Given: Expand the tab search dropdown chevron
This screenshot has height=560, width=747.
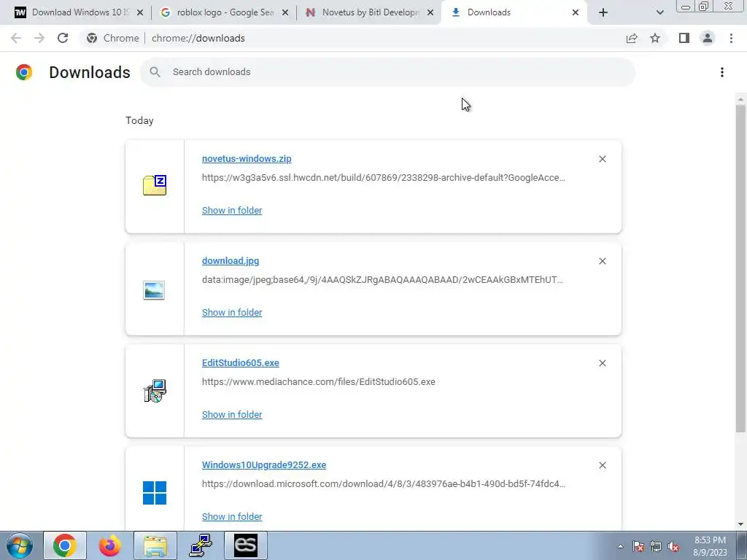Looking at the screenshot, I should coord(659,13).
